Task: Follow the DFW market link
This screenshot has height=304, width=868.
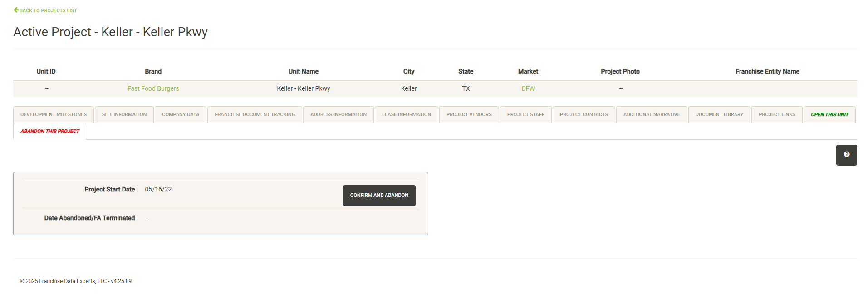Action: click(528, 89)
